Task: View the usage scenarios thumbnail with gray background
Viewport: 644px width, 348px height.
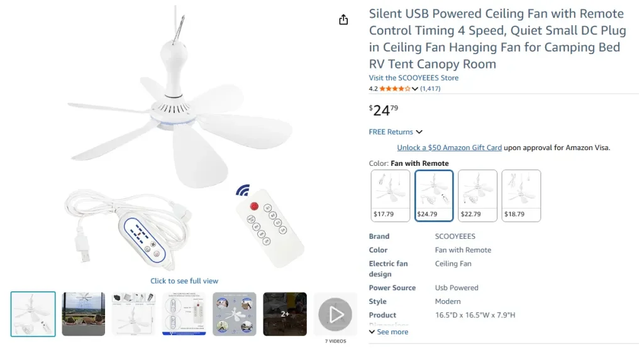Action: (235, 313)
